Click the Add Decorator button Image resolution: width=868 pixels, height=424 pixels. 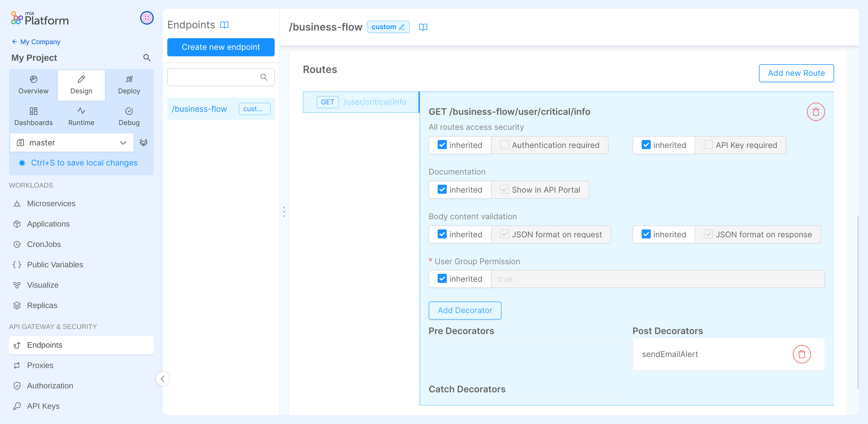point(465,310)
